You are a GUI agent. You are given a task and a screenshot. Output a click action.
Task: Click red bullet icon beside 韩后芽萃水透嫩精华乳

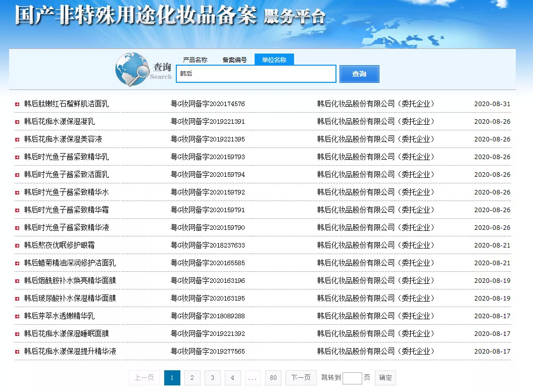pos(17,317)
